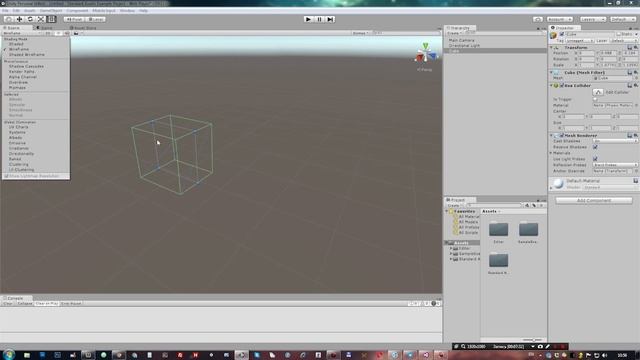Click the Play button
This screenshot has height=360, width=640.
click(309, 19)
